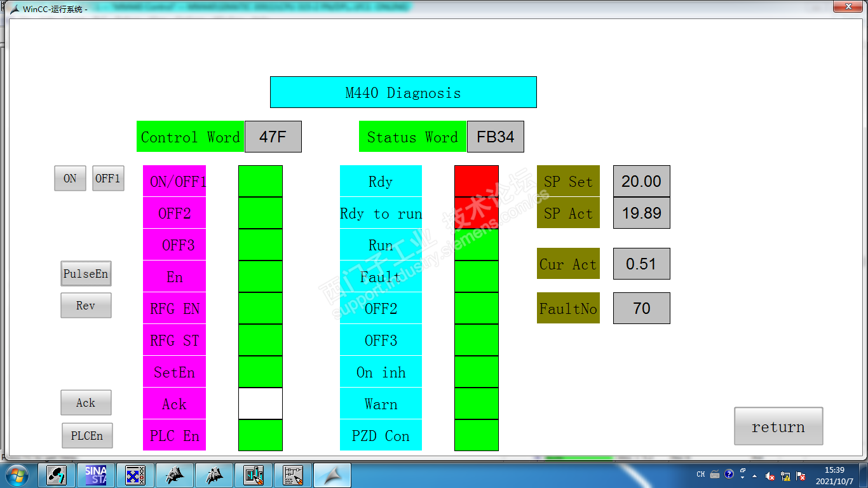Open the Windows Start menu orb

[x=16, y=475]
